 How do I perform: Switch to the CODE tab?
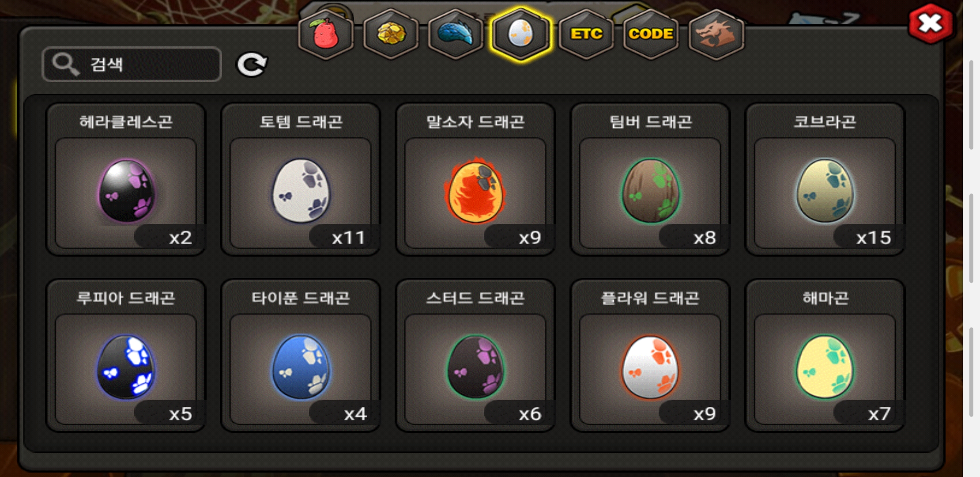click(651, 34)
